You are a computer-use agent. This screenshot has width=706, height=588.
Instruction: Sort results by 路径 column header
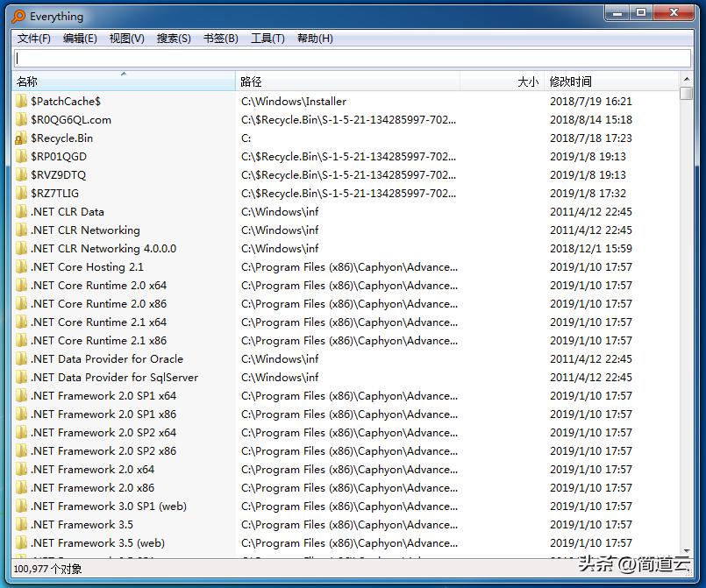pyautogui.click(x=346, y=81)
